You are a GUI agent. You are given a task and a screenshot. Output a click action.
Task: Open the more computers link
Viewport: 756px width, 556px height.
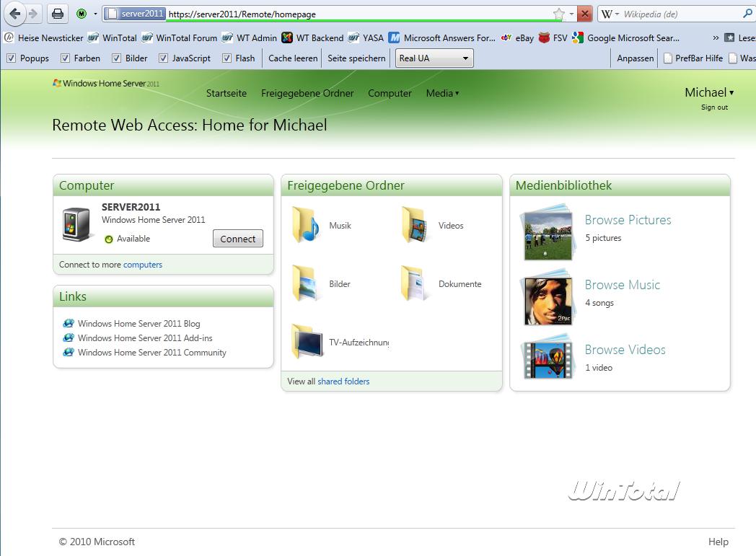pos(142,265)
